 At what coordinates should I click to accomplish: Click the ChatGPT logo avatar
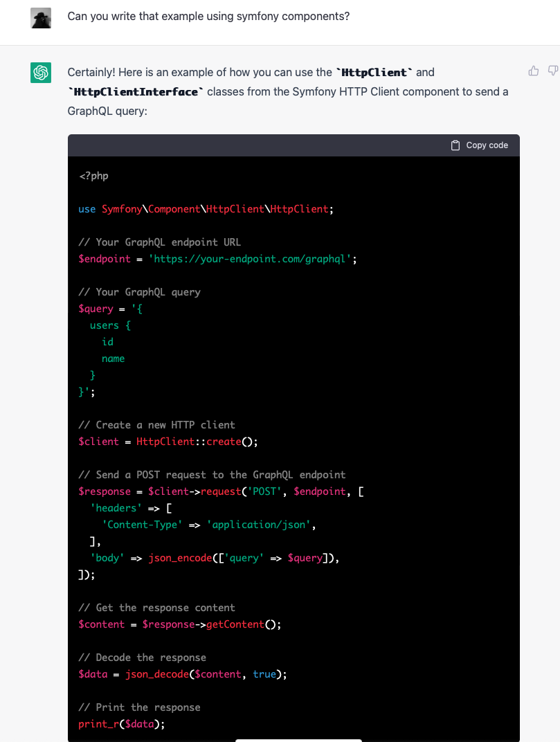tap(41, 73)
